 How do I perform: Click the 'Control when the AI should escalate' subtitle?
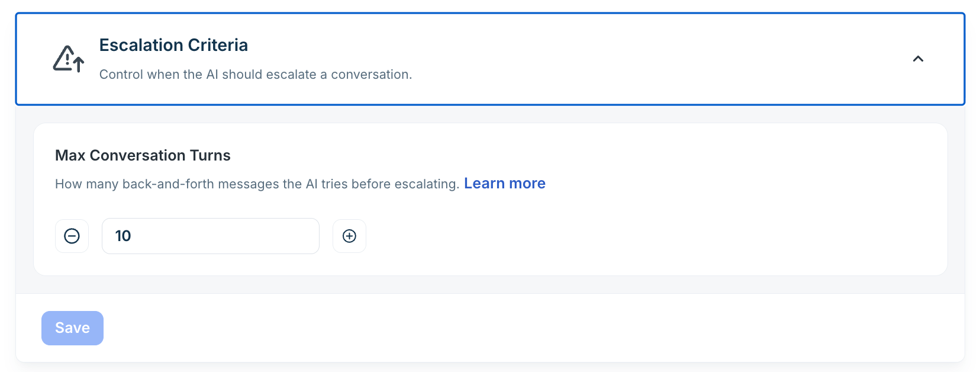pyautogui.click(x=256, y=75)
